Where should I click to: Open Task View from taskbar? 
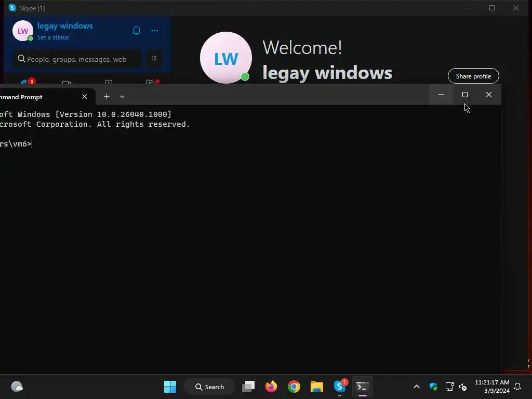(248, 387)
